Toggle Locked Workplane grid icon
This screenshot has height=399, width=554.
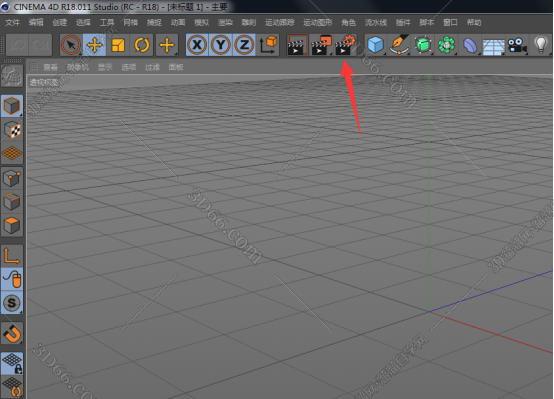click(x=12, y=363)
